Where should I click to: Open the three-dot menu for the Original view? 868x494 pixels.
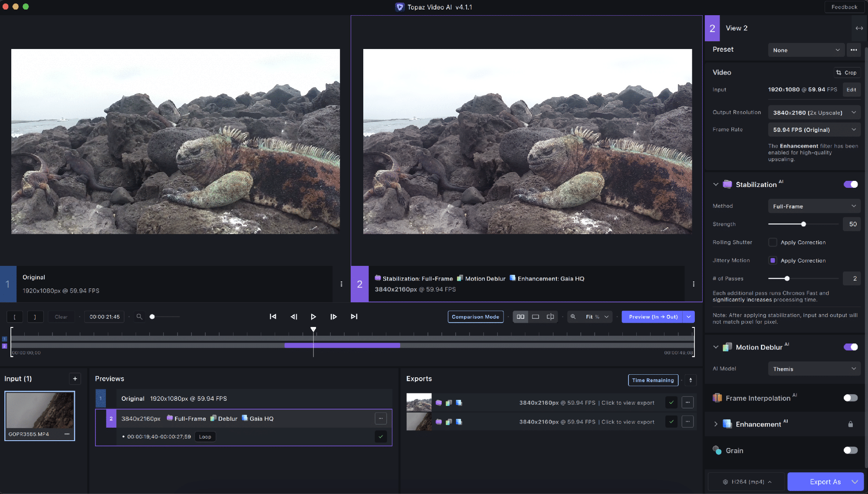[342, 284]
